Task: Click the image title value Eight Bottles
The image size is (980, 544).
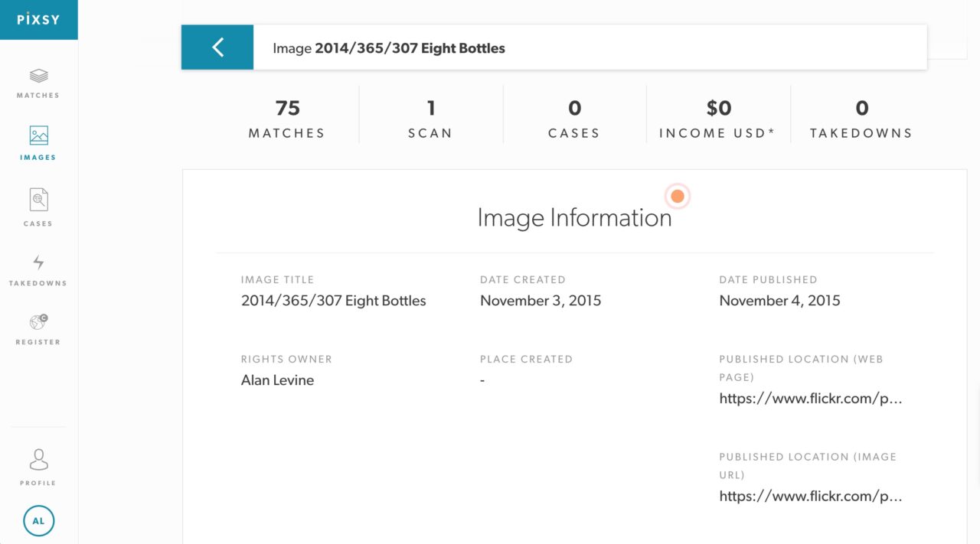Action: (333, 301)
